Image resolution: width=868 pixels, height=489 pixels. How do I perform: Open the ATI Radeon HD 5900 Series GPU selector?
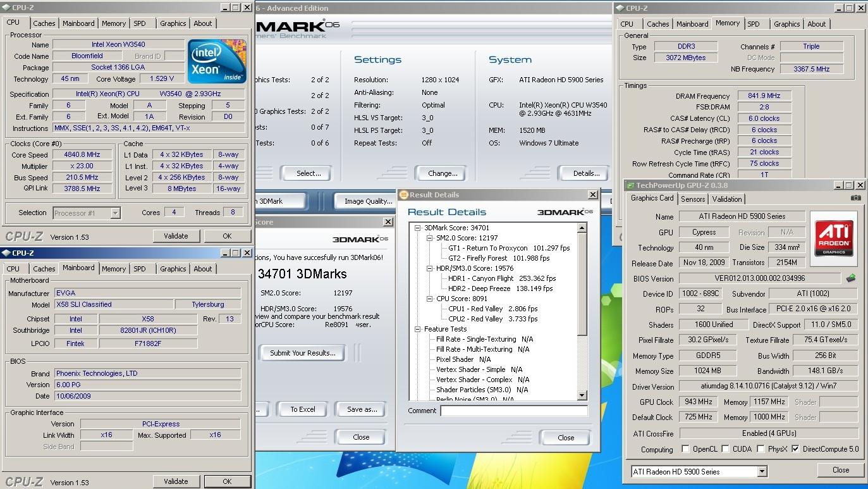pos(762,471)
